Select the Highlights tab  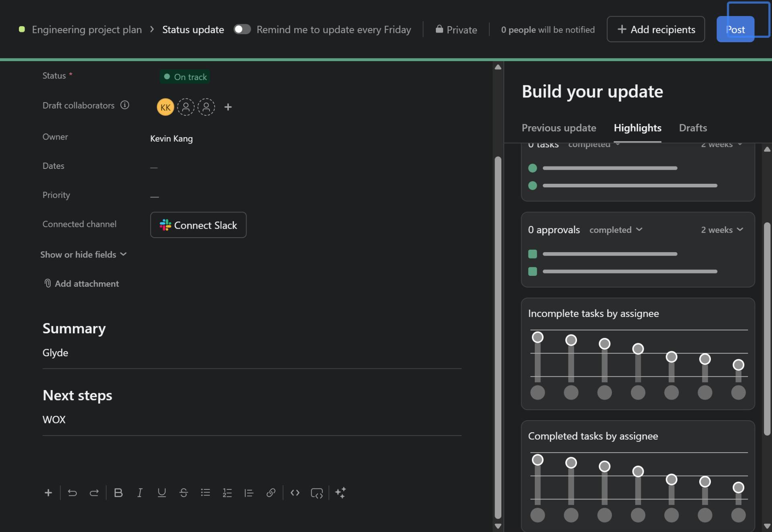(637, 128)
